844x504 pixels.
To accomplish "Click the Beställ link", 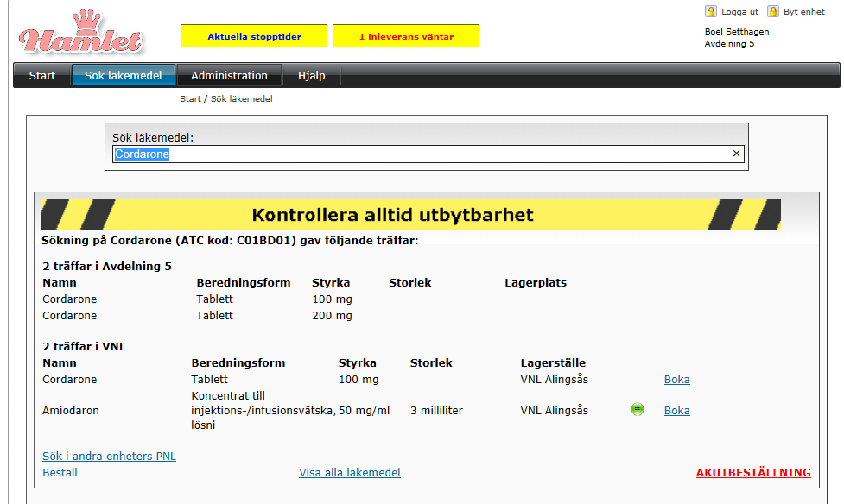I will pyautogui.click(x=60, y=472).
